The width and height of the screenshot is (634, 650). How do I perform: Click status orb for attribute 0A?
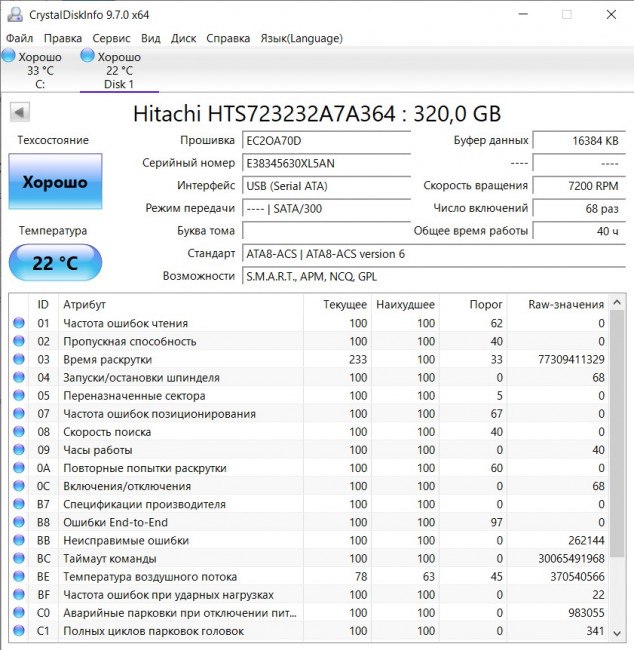pyautogui.click(x=19, y=468)
